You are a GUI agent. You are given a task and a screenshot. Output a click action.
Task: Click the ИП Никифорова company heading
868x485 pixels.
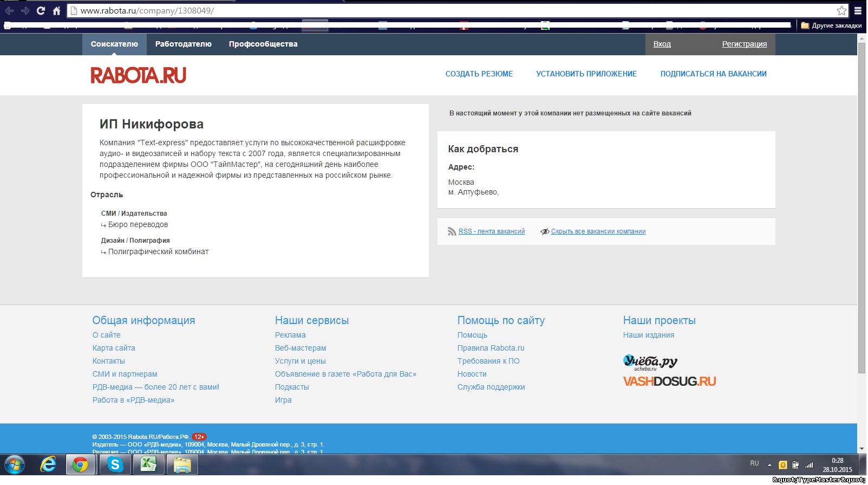point(152,124)
